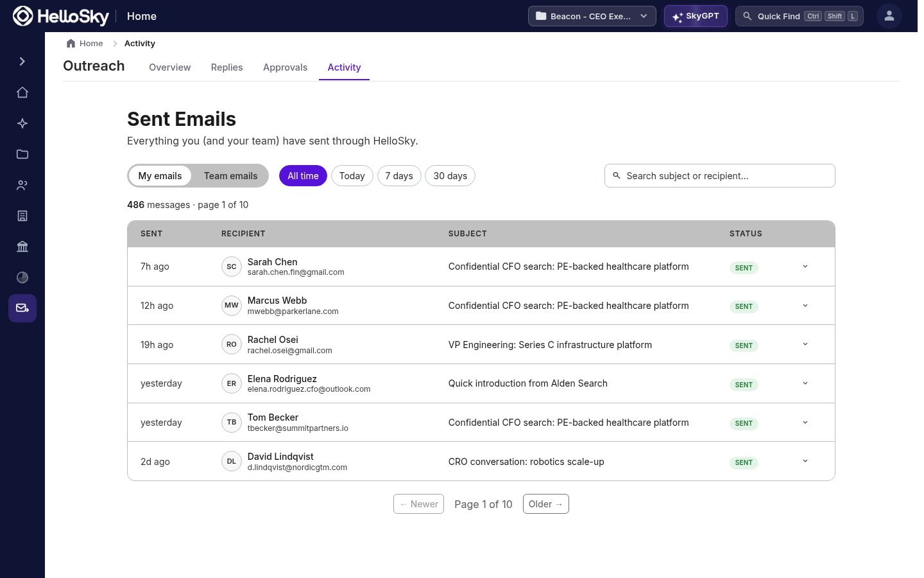The width and height of the screenshot is (924, 578).
Task: Select the All time filter
Action: (x=303, y=176)
